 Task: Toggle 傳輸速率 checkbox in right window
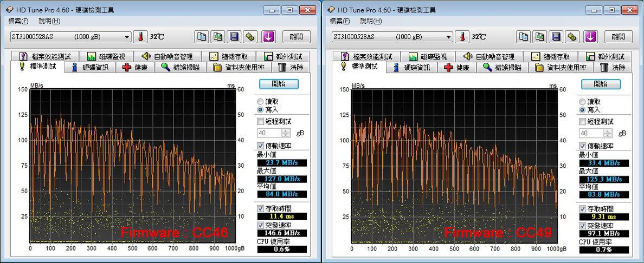pyautogui.click(x=582, y=146)
